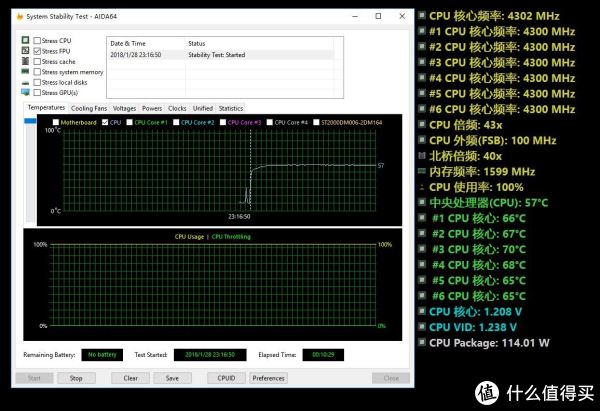Image resolution: width=600 pixels, height=411 pixels.
Task: Open the Powers tab
Action: pos(152,108)
